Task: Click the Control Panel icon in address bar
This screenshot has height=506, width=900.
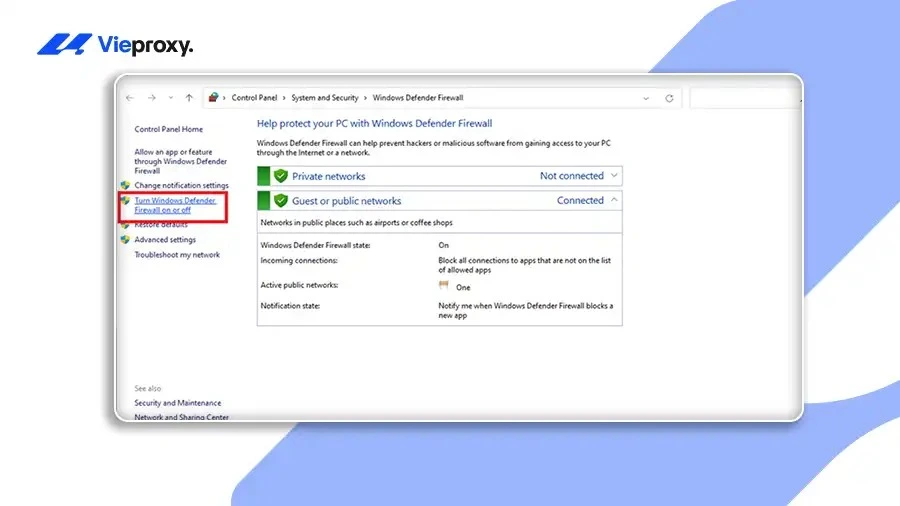Action: [214, 98]
